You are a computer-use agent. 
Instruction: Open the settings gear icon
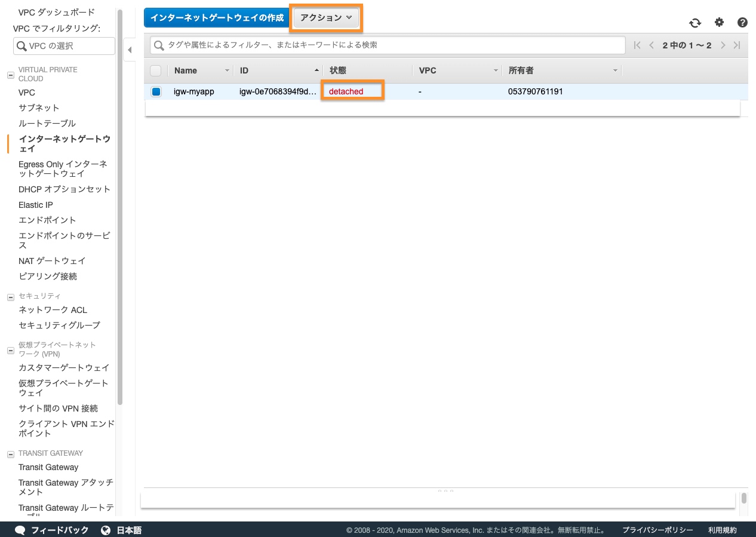coord(719,22)
